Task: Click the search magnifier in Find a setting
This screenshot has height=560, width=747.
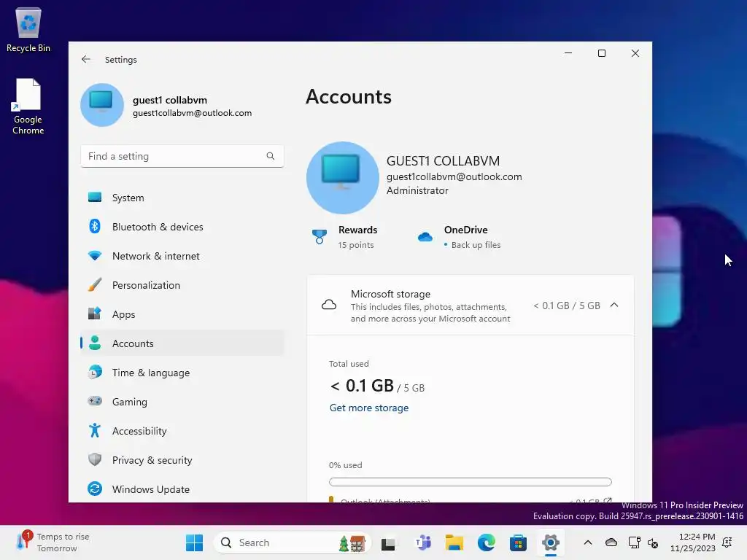Action: [x=270, y=156]
